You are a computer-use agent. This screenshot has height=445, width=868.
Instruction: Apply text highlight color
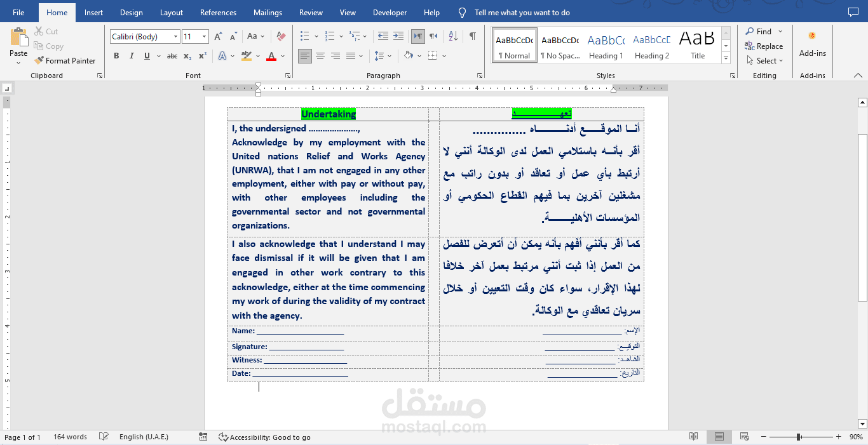tap(247, 56)
